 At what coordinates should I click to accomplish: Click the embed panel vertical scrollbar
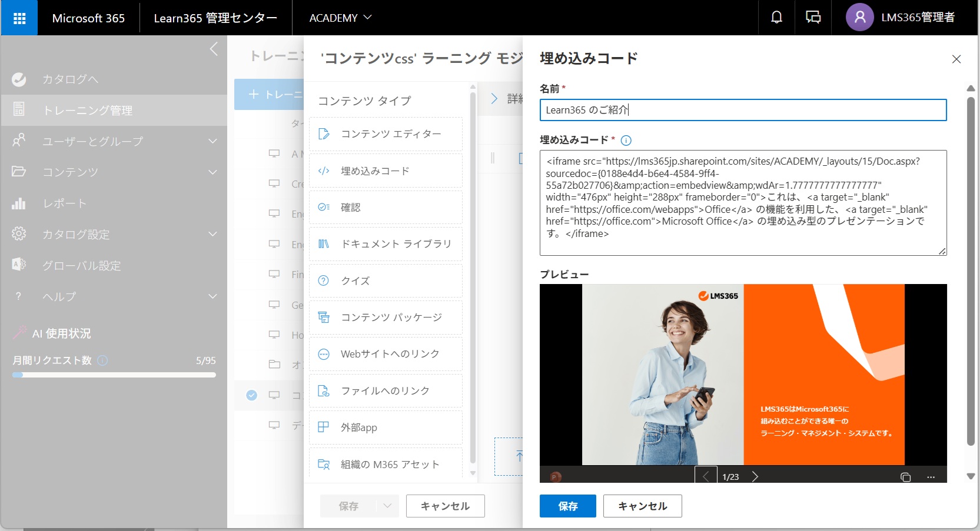(x=971, y=270)
